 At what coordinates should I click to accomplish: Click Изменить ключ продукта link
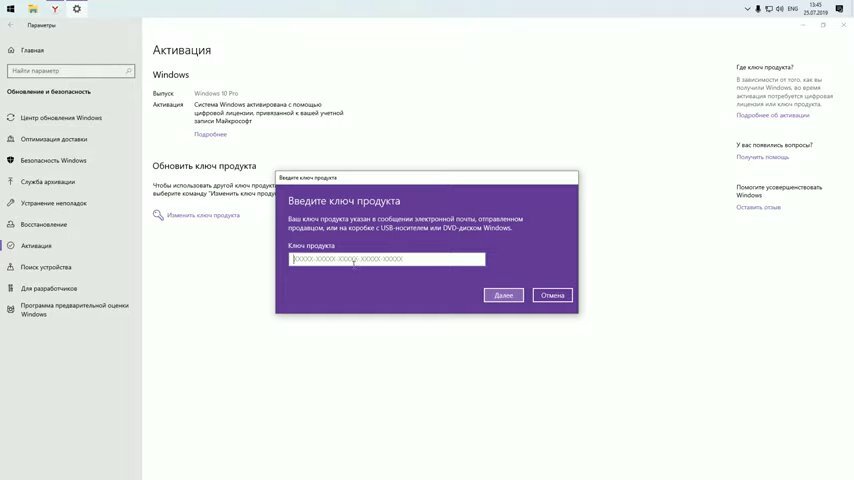pos(203,215)
